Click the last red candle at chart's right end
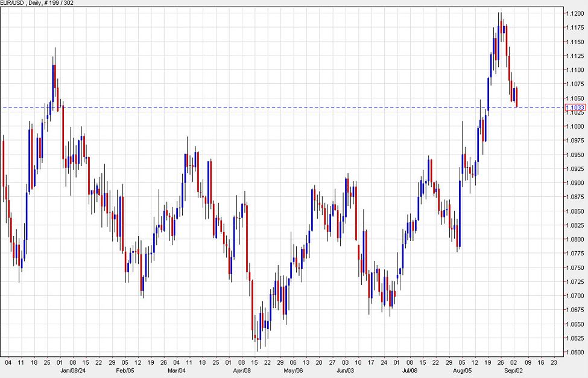588x378 pixels. pos(517,97)
